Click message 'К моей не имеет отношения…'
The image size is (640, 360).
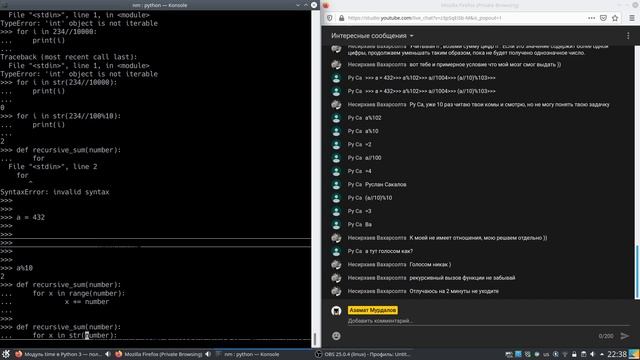pos(478,238)
